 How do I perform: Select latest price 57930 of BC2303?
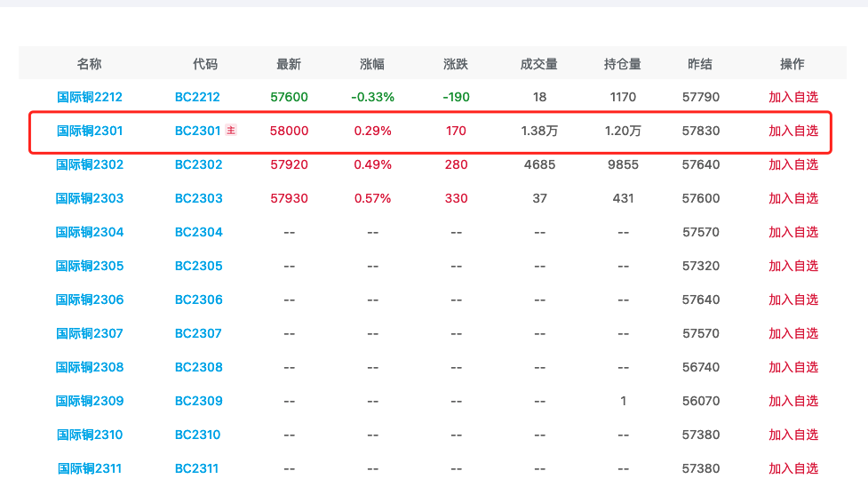click(289, 198)
